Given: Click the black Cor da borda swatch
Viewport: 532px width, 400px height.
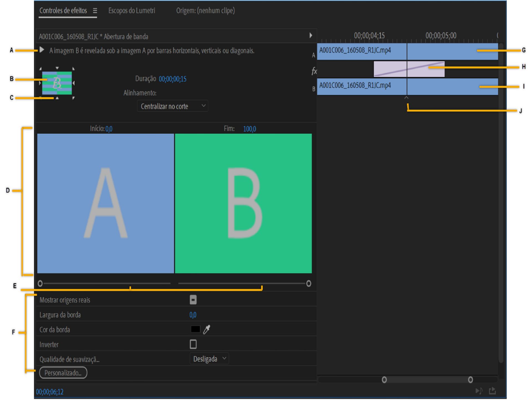Looking at the screenshot, I should (195, 329).
